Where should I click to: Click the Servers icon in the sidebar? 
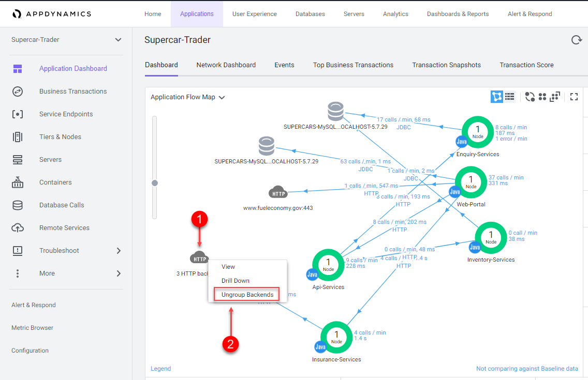(18, 159)
